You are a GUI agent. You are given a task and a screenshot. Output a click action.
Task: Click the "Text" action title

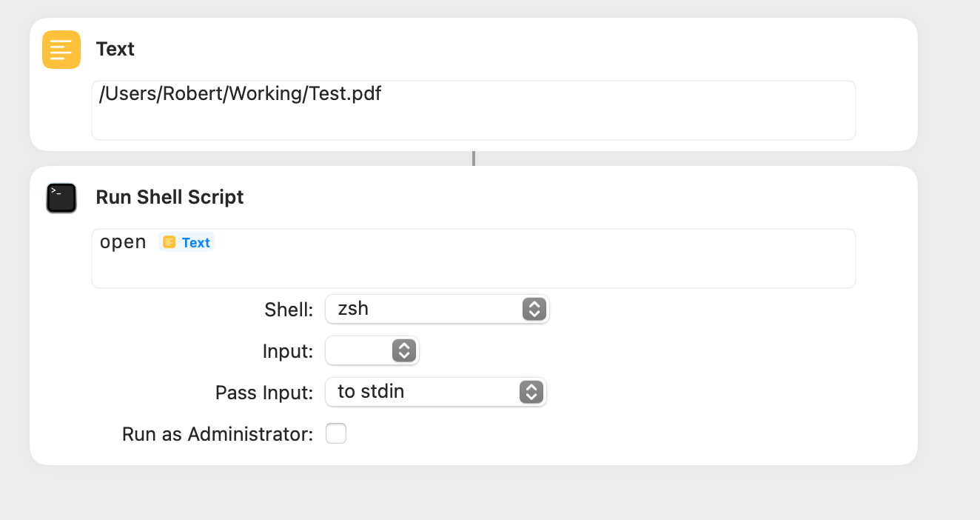point(115,50)
